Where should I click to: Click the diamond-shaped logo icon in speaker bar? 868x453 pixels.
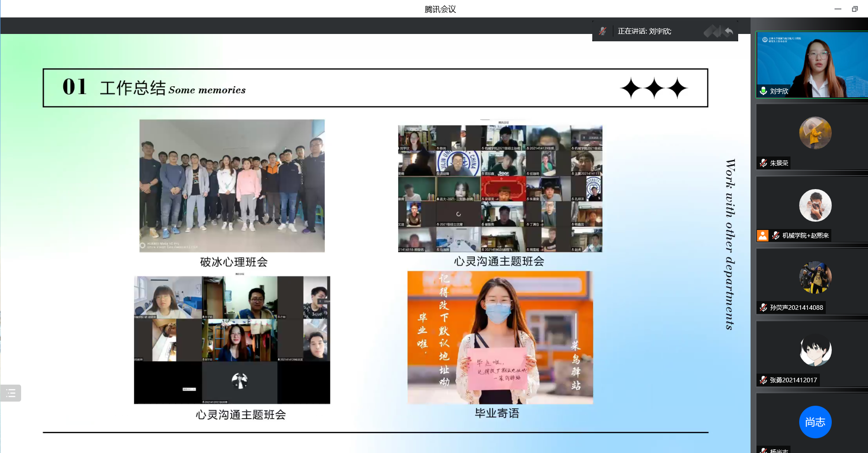pyautogui.click(x=712, y=31)
